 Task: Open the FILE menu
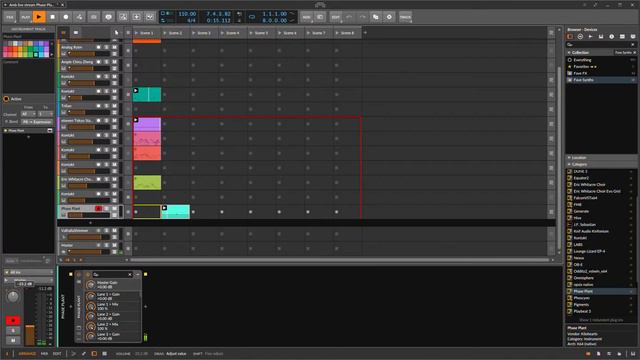(x=9, y=17)
